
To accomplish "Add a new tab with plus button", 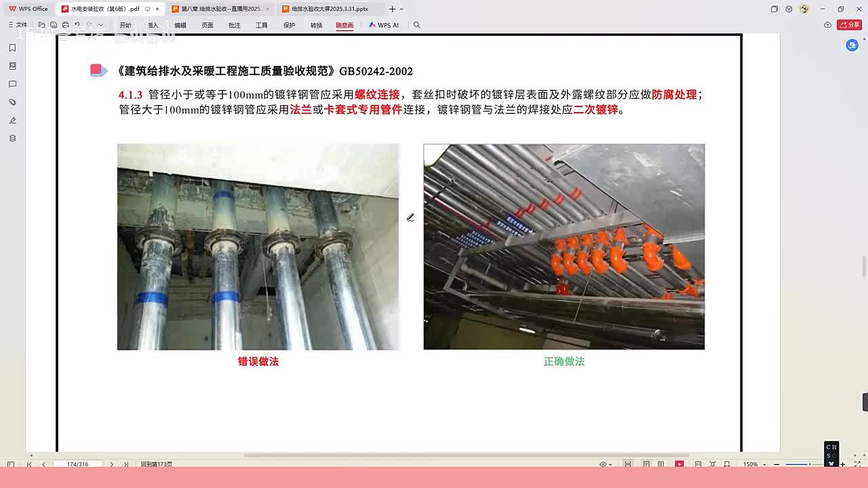I will tap(392, 9).
